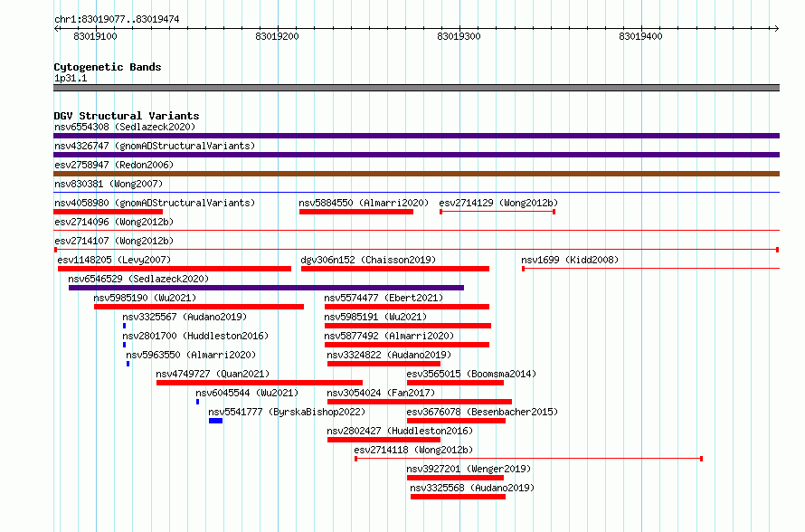This screenshot has height=532, width=805.
Task: Click the Cytogenetic Bands track title
Action: [x=108, y=67]
